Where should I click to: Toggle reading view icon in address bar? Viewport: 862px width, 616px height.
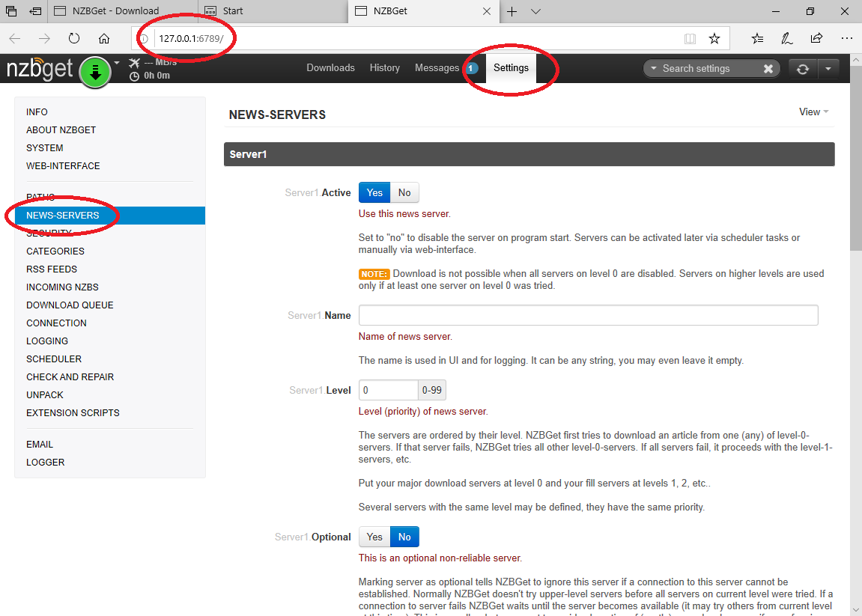[690, 38]
